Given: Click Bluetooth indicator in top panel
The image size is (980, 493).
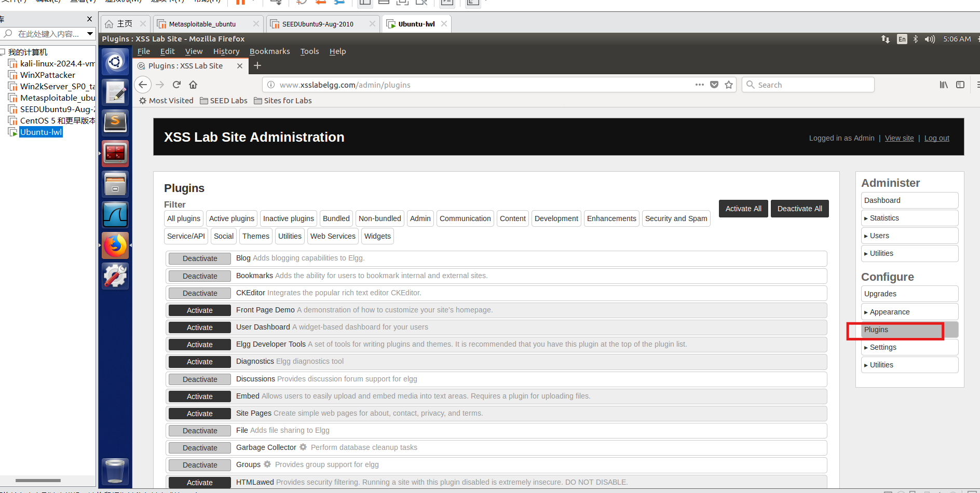Looking at the screenshot, I should [x=916, y=39].
